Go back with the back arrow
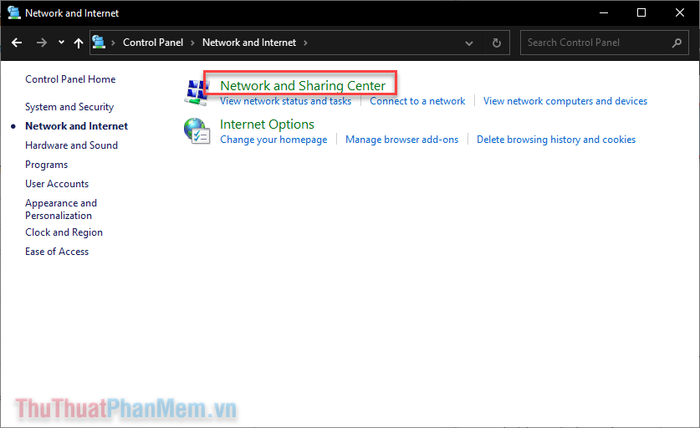Screen dimensions: 700x428 [x=17, y=43]
